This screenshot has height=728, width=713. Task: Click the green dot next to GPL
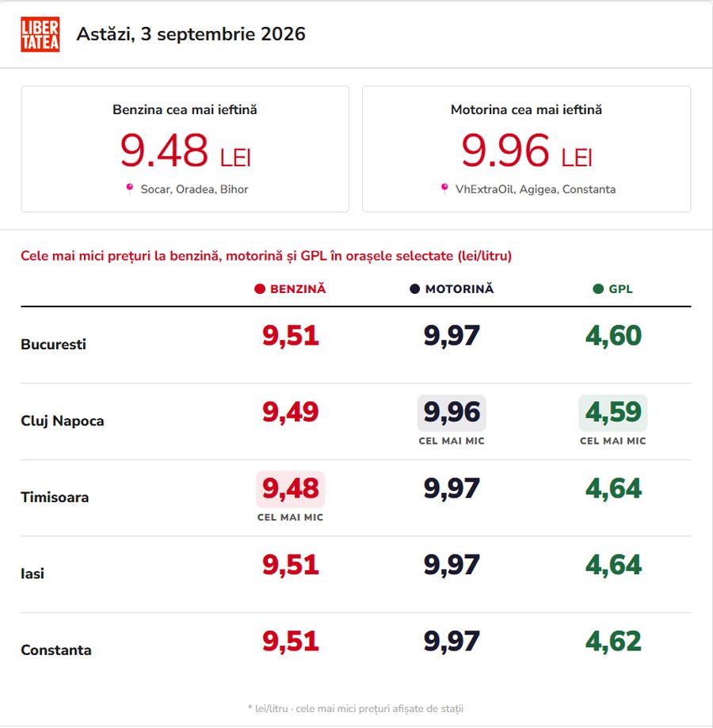(598, 289)
